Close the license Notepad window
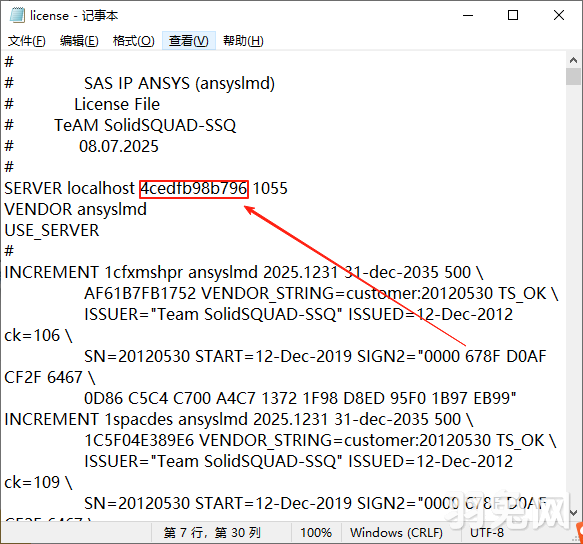 (x=559, y=15)
